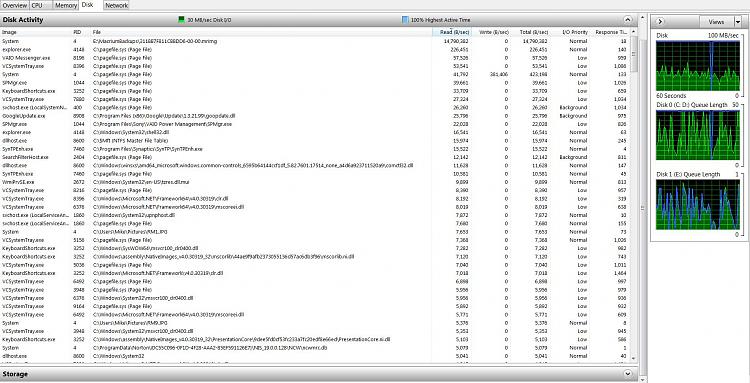Select the SearchFilterHost.exe row
Viewport: 750px width, 383px height.
click(316, 157)
